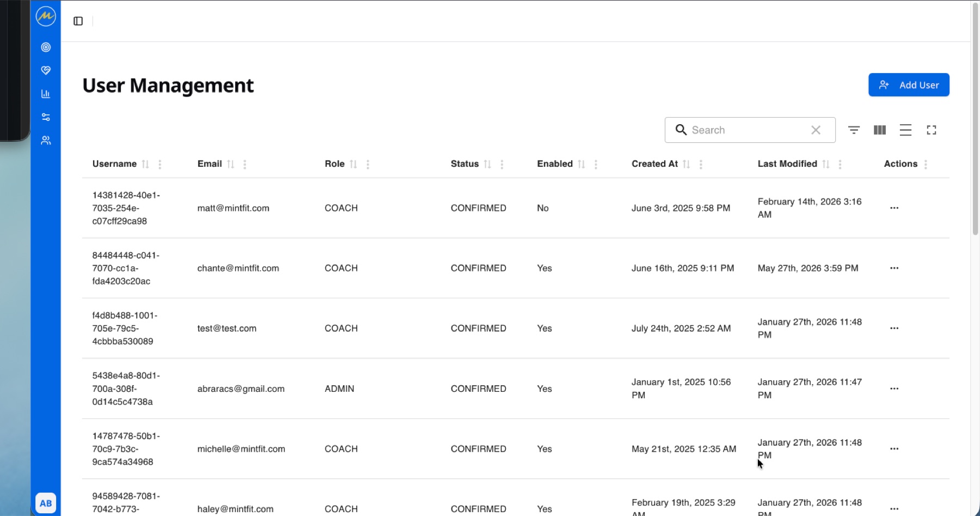The height and width of the screenshot is (516, 980).
Task: Open Created At column options menu
Action: pyautogui.click(x=701, y=164)
